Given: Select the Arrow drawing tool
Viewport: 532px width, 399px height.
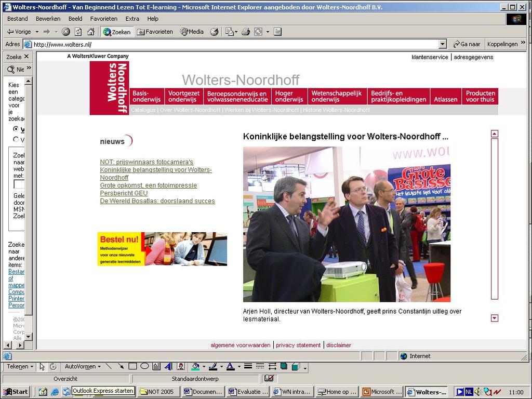Looking at the screenshot, I should [x=121, y=366].
